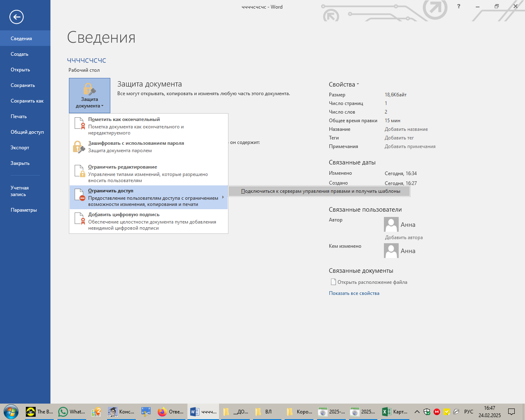Screen dimensions: 525x420
Task: Click the Рабочий стол location text
Action: [x=84, y=70]
